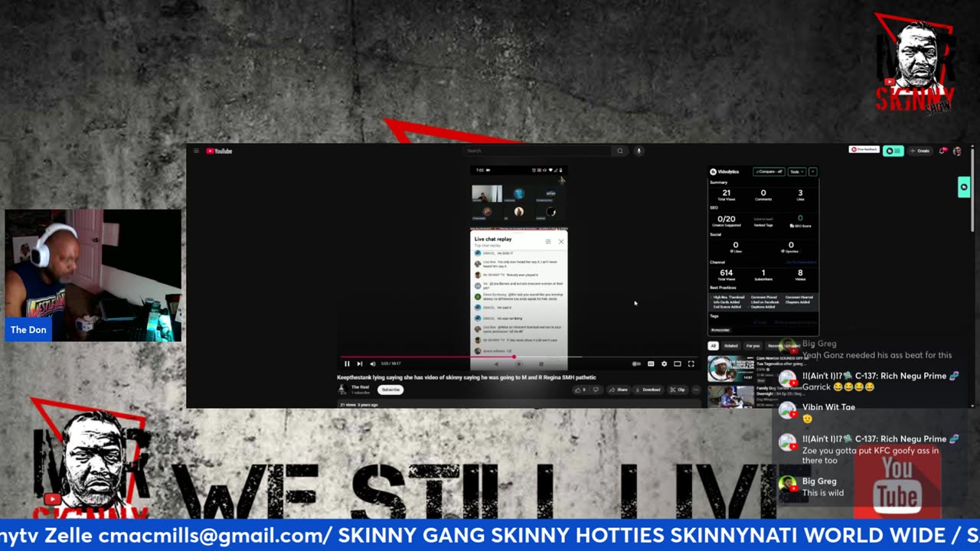Image resolution: width=980 pixels, height=551 pixels.
Task: Click the Give feedback button
Action: click(x=864, y=150)
